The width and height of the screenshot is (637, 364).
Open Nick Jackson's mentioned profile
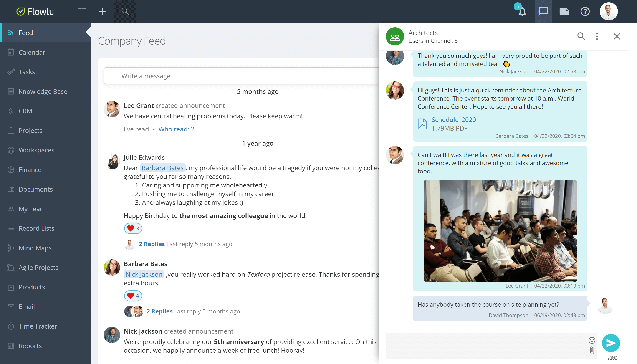pos(144,274)
